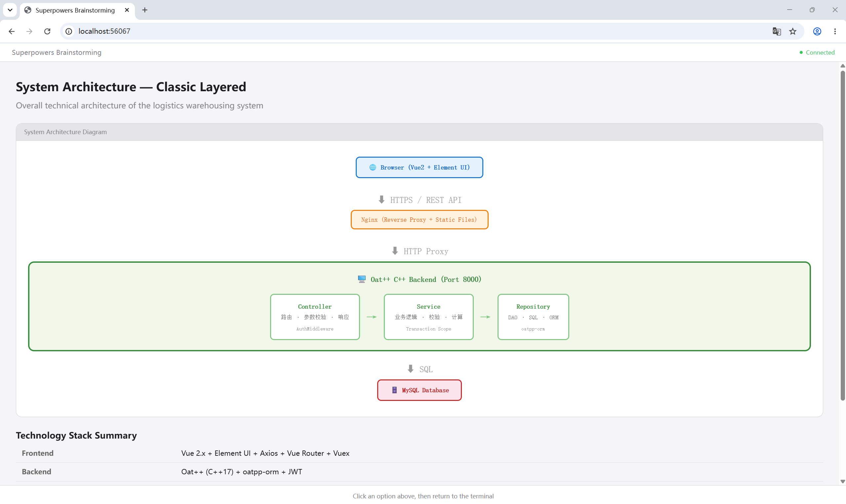Open the Google Translate page icon
The width and height of the screenshot is (846, 504).
[x=776, y=31]
